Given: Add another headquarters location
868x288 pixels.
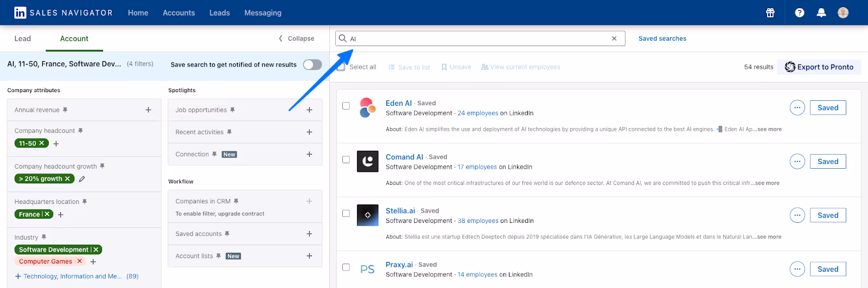Looking at the screenshot, I should tap(61, 215).
